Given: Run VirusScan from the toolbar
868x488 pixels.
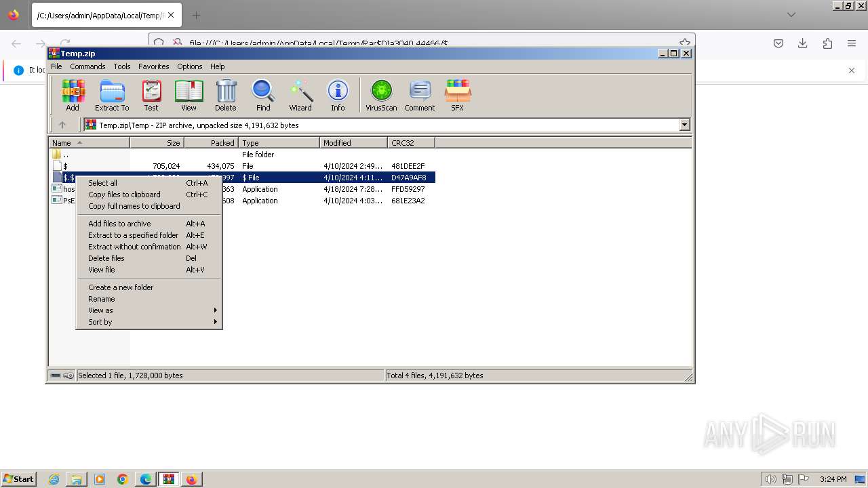Looking at the screenshot, I should pos(381,95).
